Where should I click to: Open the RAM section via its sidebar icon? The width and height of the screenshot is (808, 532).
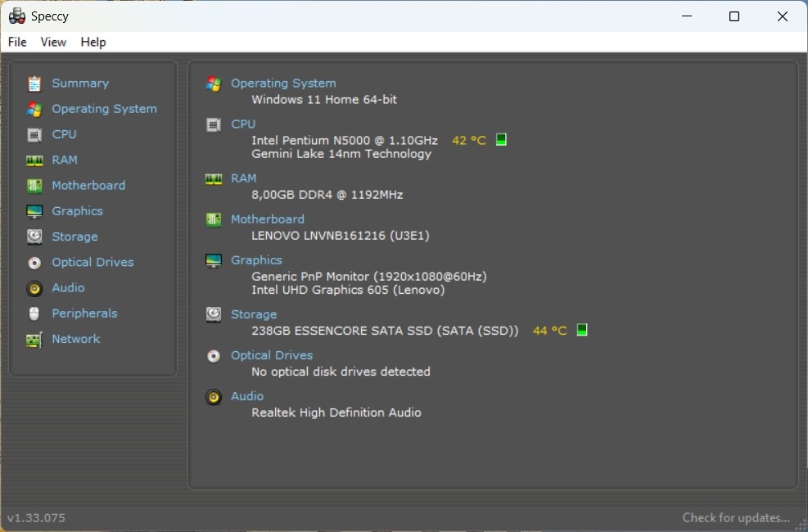34,160
